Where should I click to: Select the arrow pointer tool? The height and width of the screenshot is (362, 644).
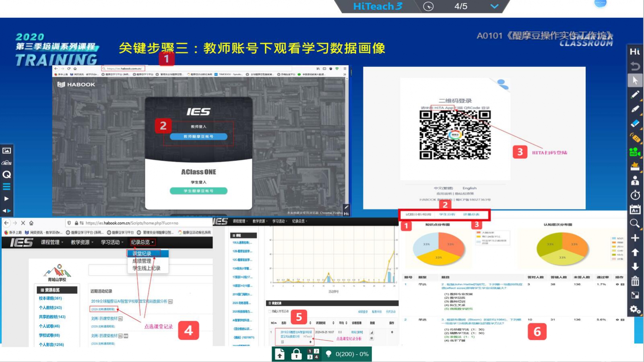(635, 81)
